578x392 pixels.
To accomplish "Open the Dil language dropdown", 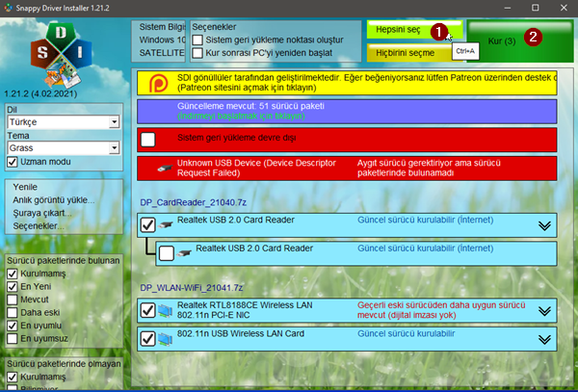I will [x=64, y=122].
